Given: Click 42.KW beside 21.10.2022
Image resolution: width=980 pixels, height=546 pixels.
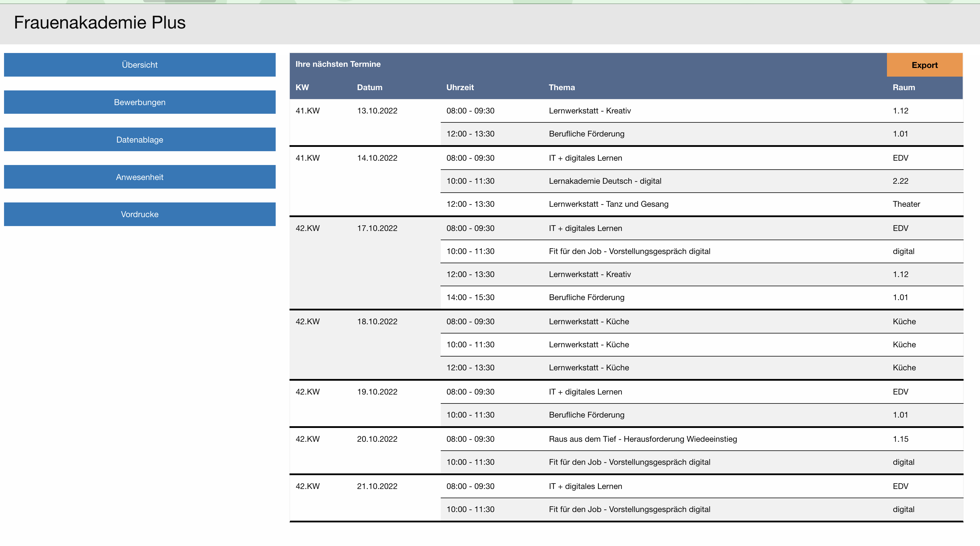Looking at the screenshot, I should pos(307,486).
